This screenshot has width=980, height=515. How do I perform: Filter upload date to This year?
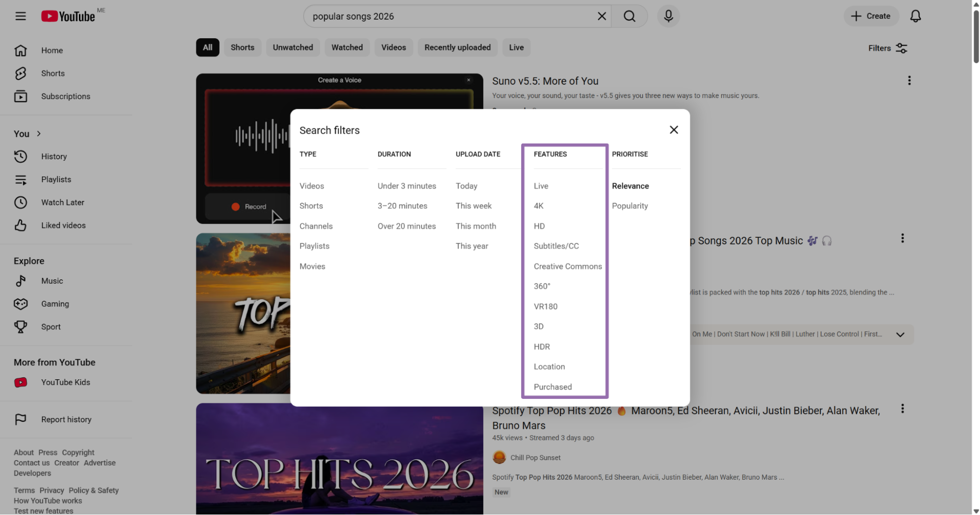(472, 246)
